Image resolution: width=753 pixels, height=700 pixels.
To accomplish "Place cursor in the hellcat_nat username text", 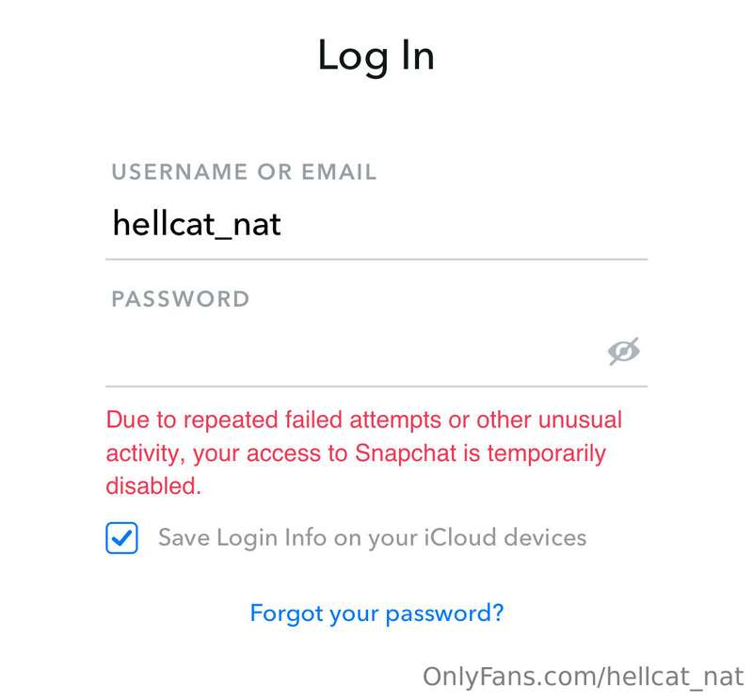I will pyautogui.click(x=197, y=224).
